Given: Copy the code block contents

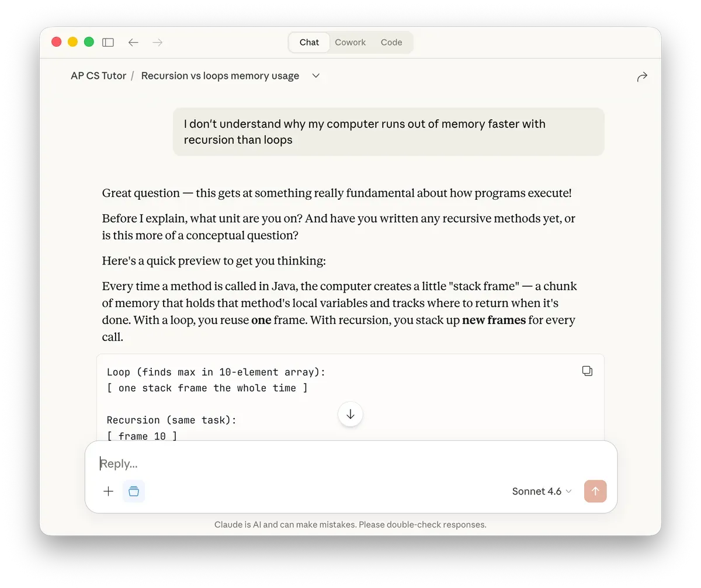Looking at the screenshot, I should pos(587,371).
